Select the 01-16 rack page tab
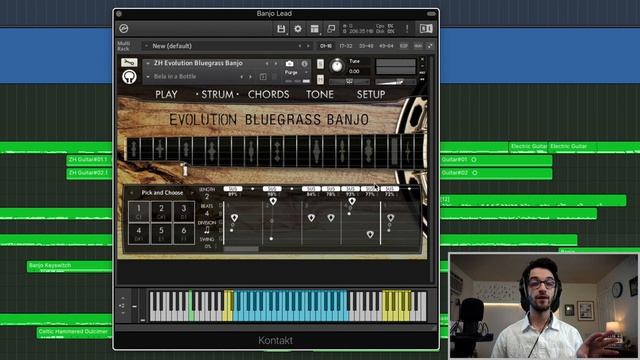Image resolution: width=640 pixels, height=360 pixels. pyautogui.click(x=326, y=46)
